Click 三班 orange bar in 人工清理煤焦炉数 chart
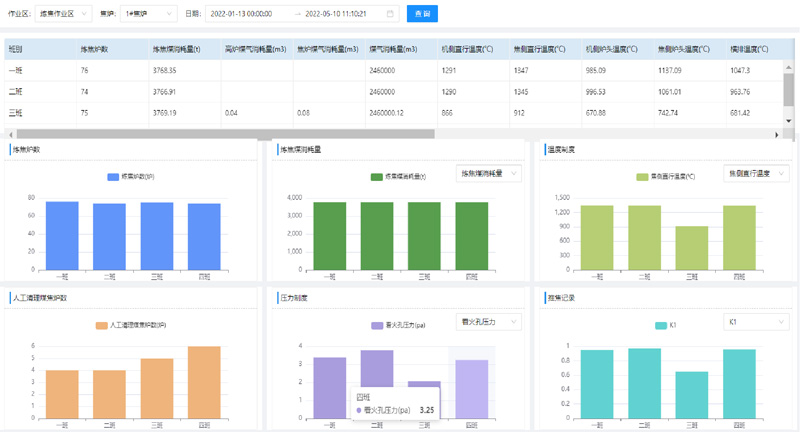 (x=157, y=389)
